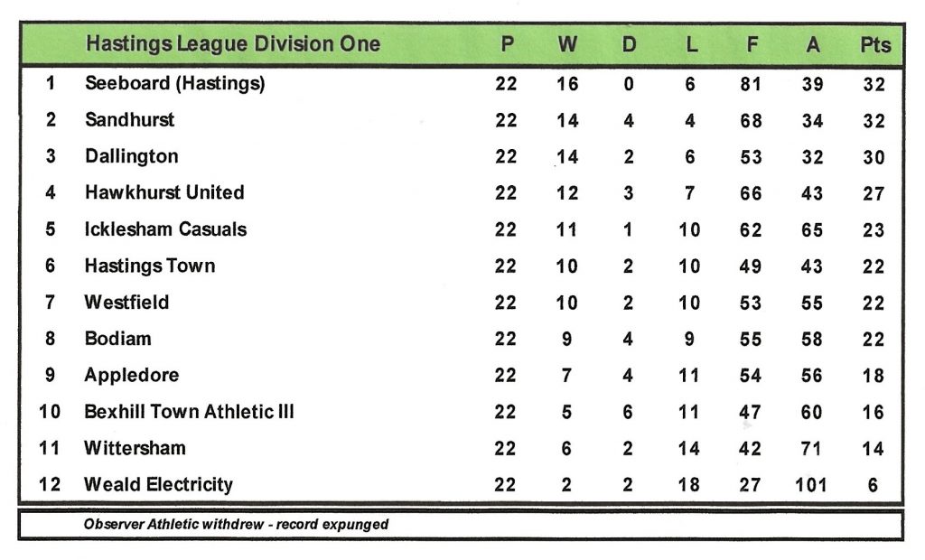Click the Hastings Town team name

[x=149, y=266]
